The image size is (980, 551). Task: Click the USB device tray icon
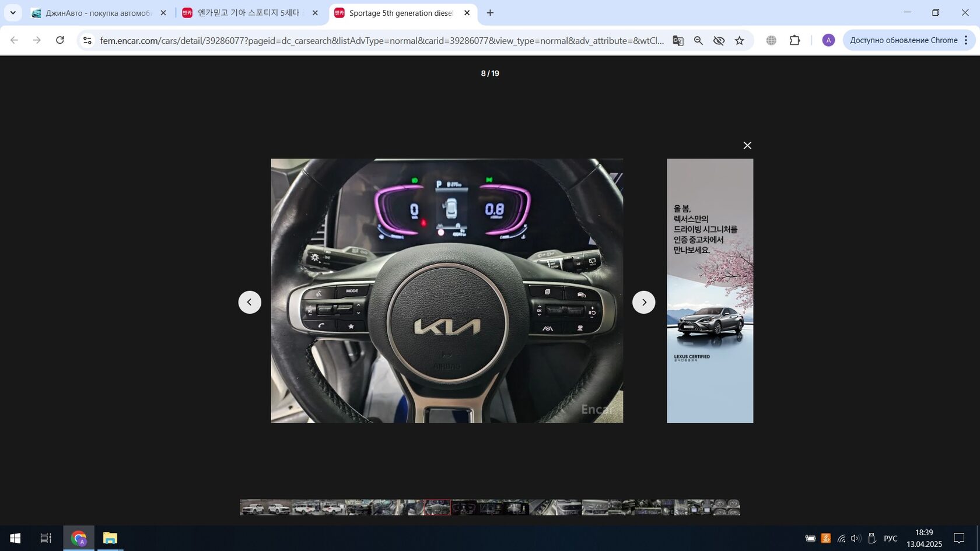tap(872, 538)
